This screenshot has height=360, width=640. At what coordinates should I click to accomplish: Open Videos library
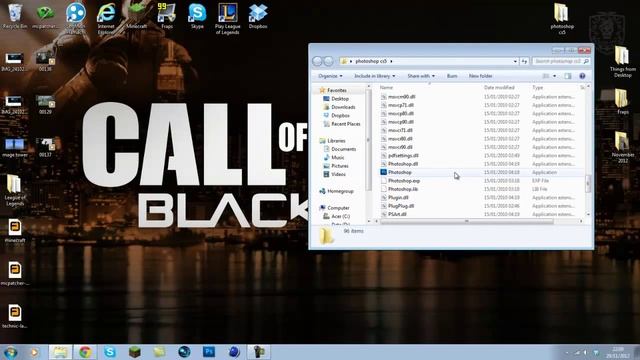click(x=338, y=174)
